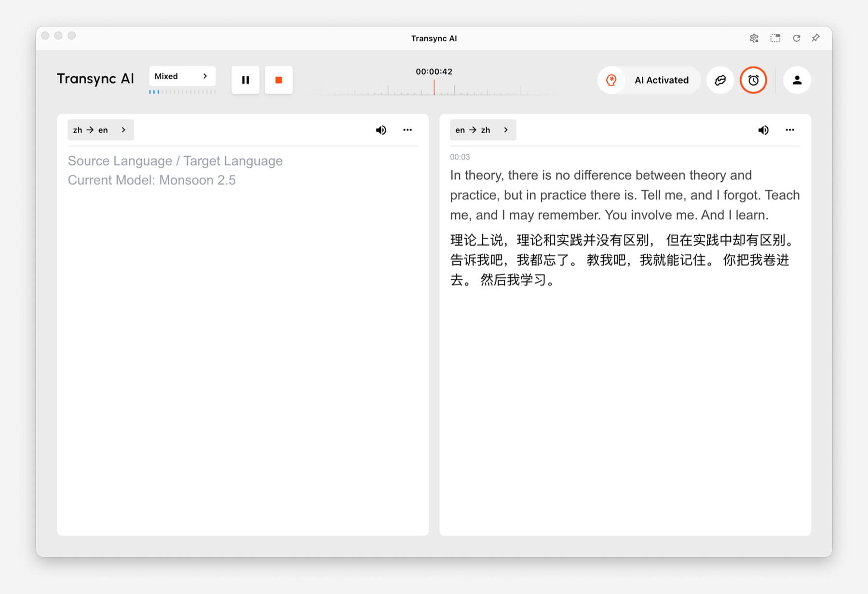Stop the recording session
This screenshot has width=868, height=594.
coord(279,80)
